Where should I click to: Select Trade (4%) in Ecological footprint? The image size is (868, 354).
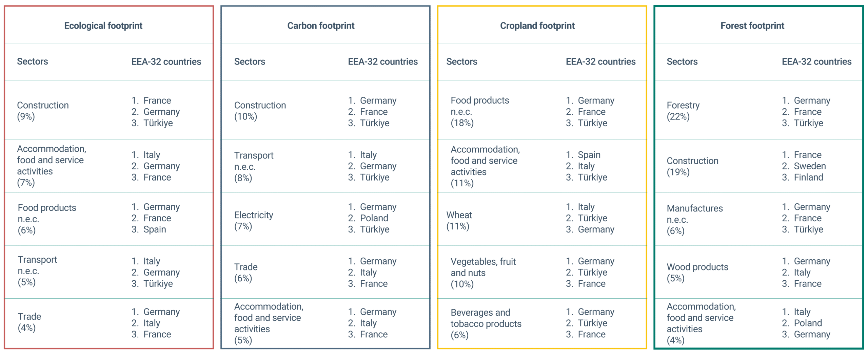click(x=29, y=322)
